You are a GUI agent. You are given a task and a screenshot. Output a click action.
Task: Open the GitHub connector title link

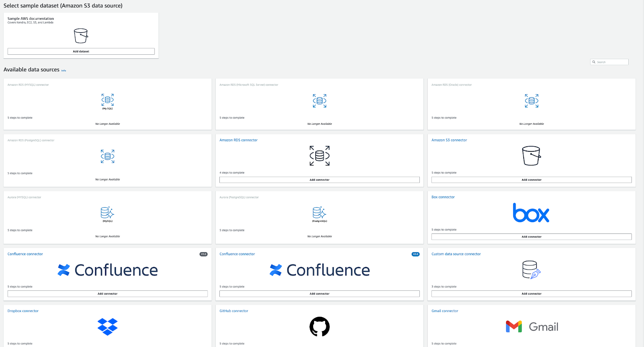234,311
